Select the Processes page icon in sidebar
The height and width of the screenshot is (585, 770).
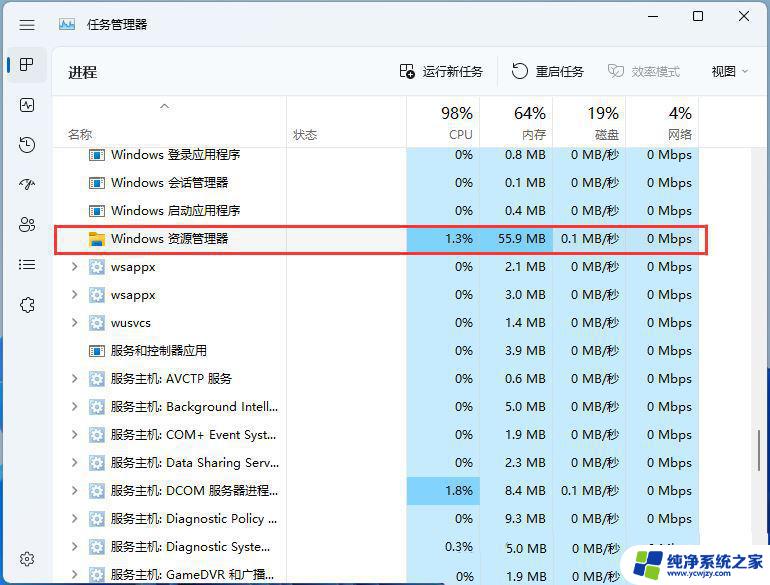pos(27,65)
